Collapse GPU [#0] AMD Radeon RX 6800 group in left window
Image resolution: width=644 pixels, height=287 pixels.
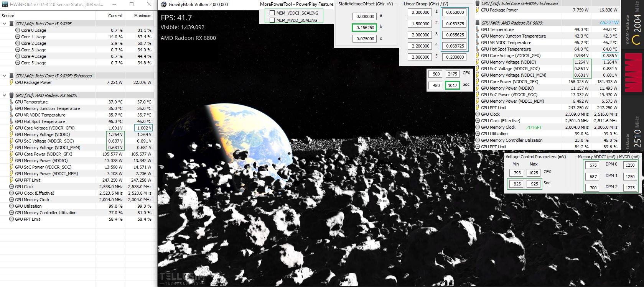(5, 95)
